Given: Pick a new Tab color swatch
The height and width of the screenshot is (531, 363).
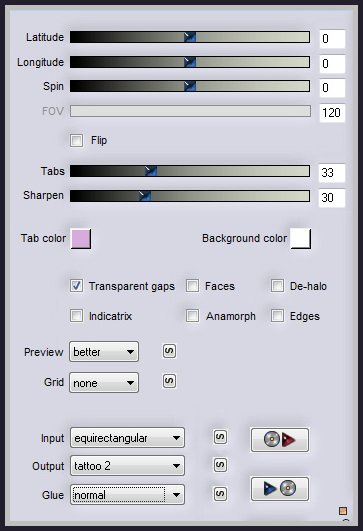Looking at the screenshot, I should [81, 238].
